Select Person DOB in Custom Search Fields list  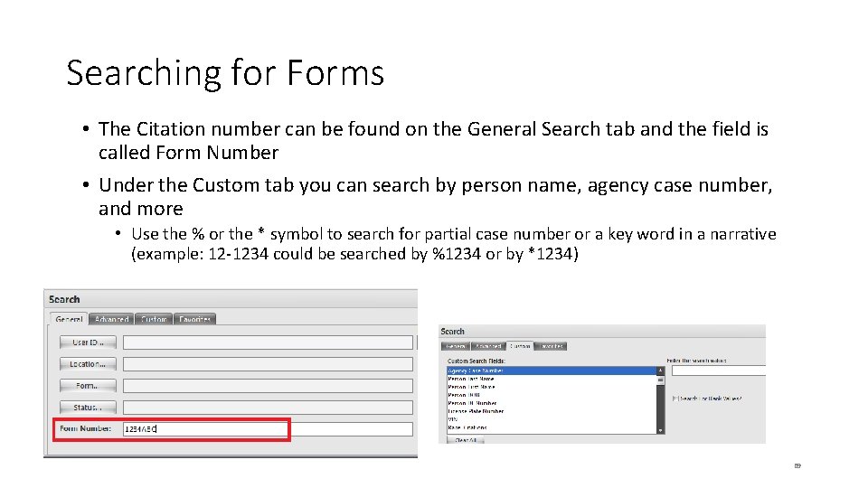(x=552, y=395)
